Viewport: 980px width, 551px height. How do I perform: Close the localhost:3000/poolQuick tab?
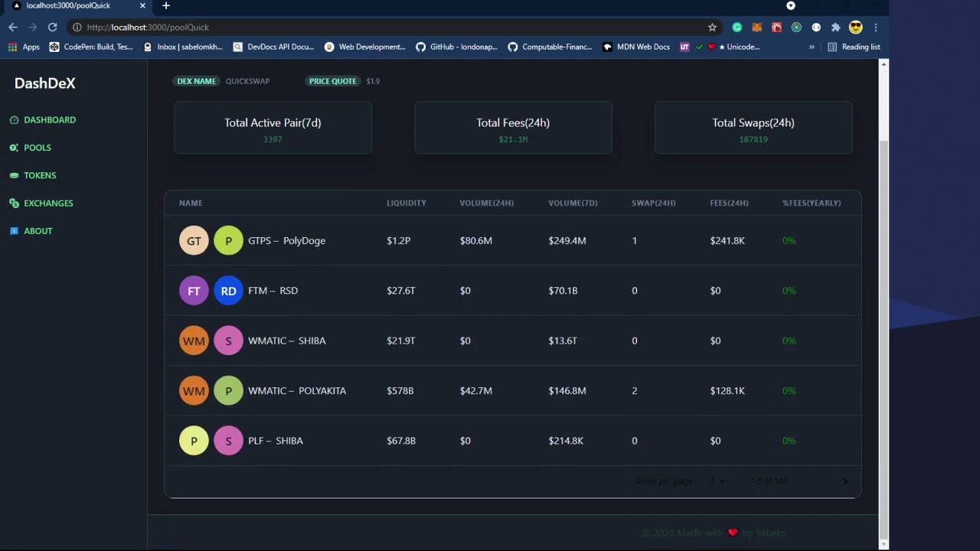click(x=142, y=5)
